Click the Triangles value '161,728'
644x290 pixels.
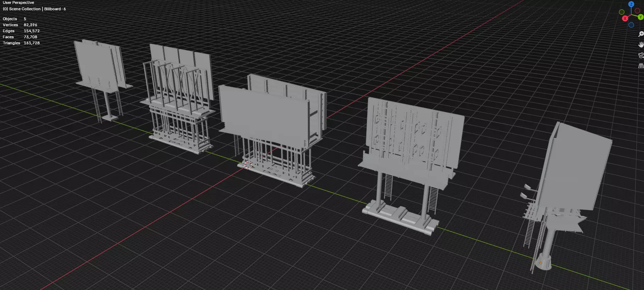click(32, 43)
